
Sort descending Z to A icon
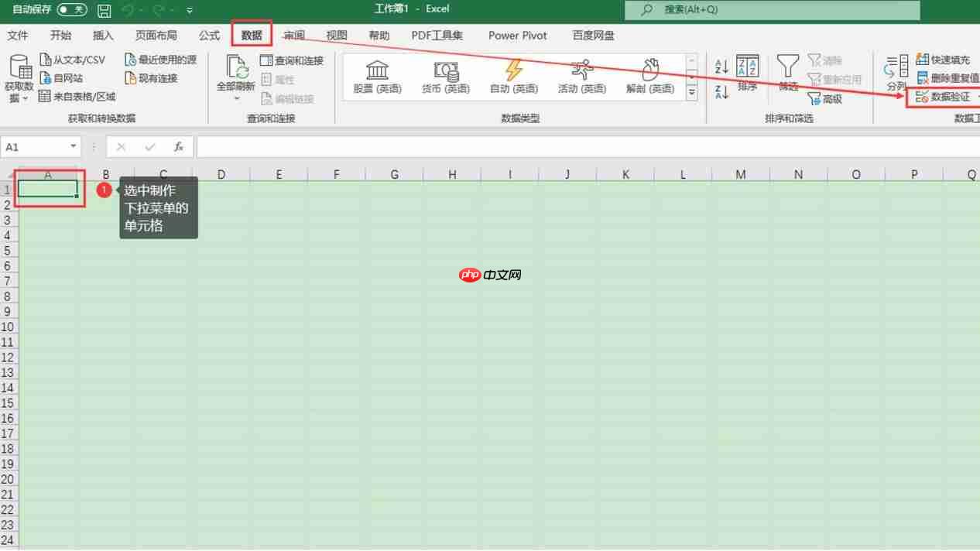tap(722, 93)
